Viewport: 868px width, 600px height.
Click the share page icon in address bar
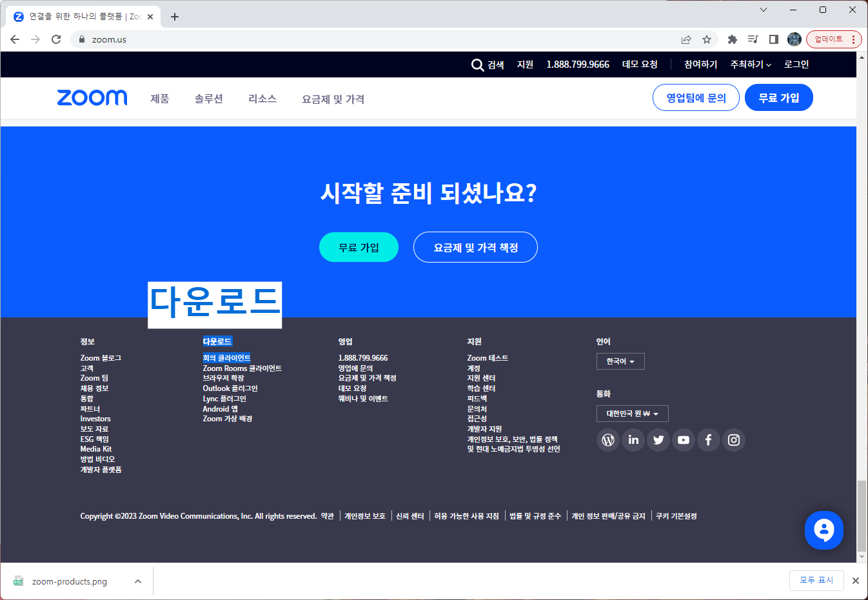(x=686, y=39)
